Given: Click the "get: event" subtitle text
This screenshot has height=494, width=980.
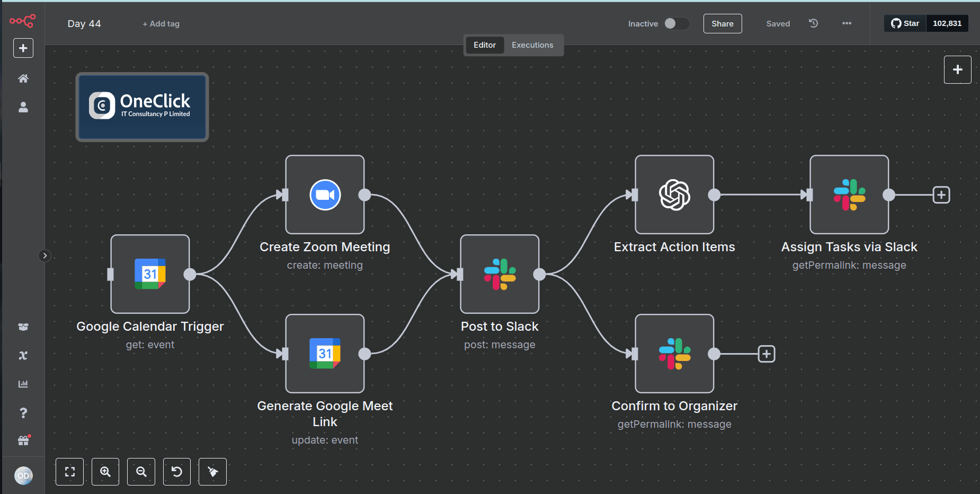Looking at the screenshot, I should point(150,345).
